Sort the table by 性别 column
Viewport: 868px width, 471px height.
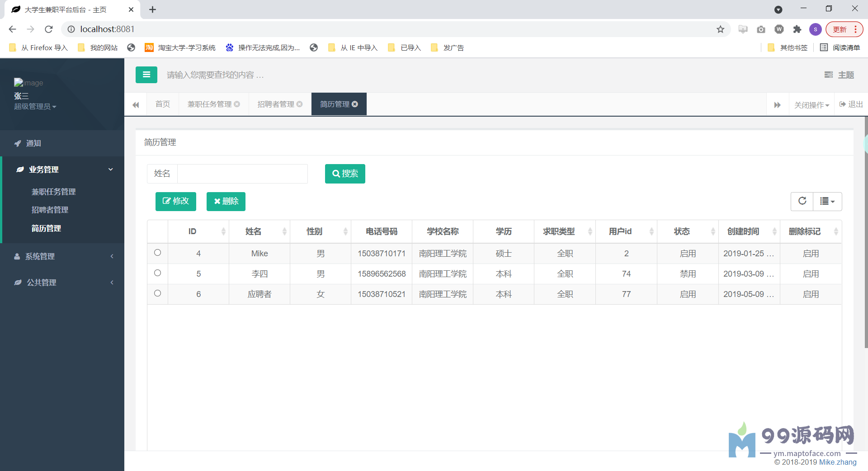pyautogui.click(x=321, y=231)
